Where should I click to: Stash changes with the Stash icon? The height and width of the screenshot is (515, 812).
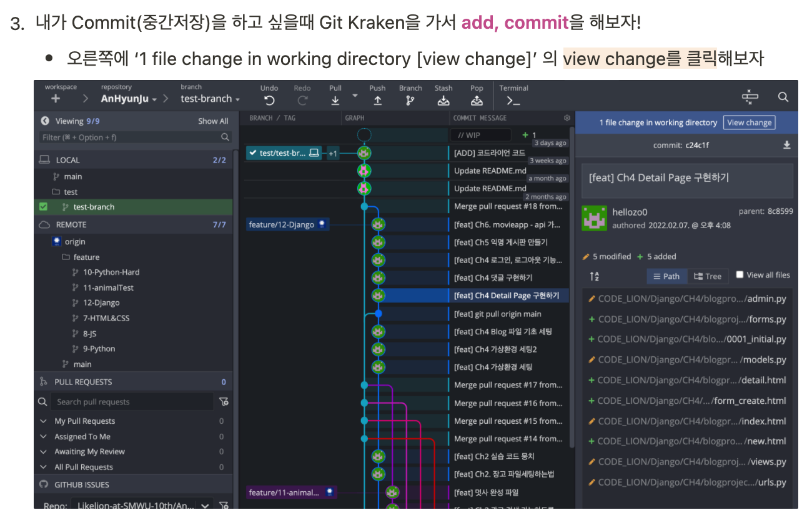[443, 100]
